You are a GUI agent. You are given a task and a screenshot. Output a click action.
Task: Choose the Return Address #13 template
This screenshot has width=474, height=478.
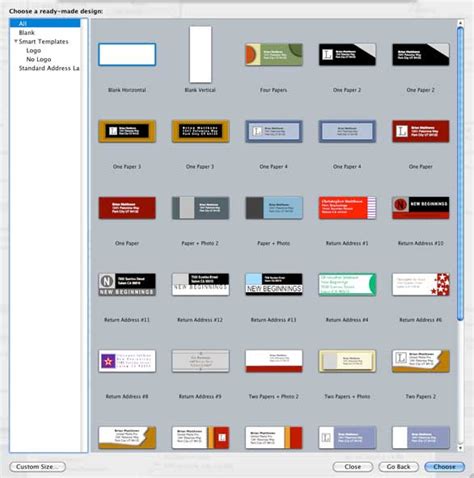(274, 284)
